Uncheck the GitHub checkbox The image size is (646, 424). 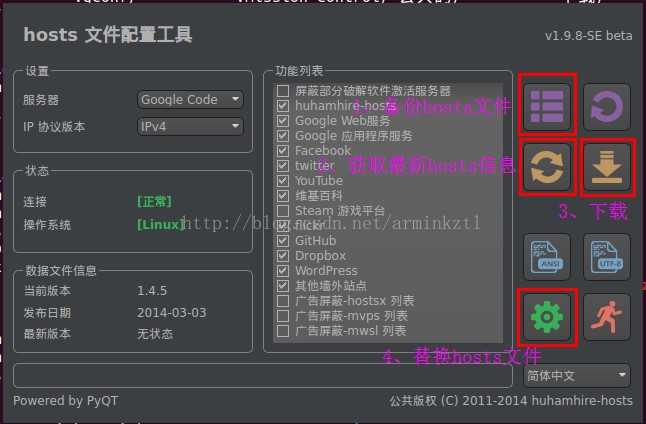pyautogui.click(x=283, y=241)
